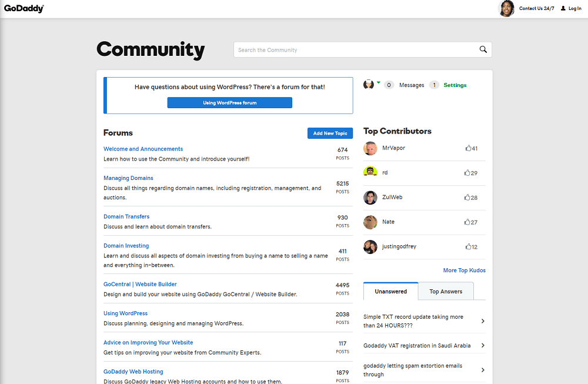Open GoDaddy Web Hosting forum
This screenshot has width=588, height=384.
[x=133, y=372]
